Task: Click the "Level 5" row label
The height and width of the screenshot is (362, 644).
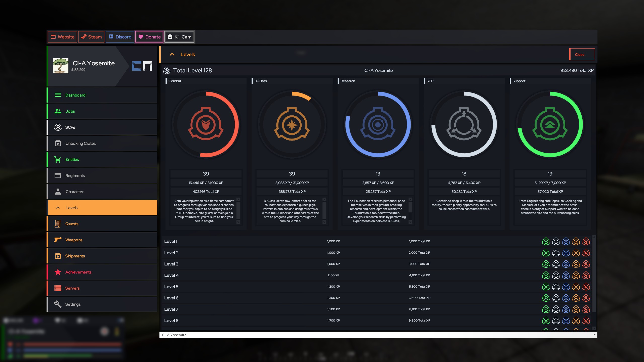Action: (171, 287)
